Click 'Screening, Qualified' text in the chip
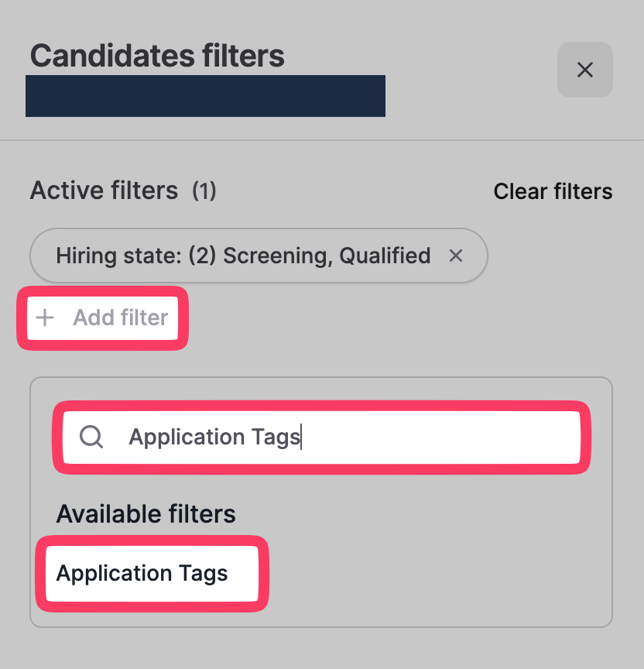This screenshot has height=669, width=644. 327,256
